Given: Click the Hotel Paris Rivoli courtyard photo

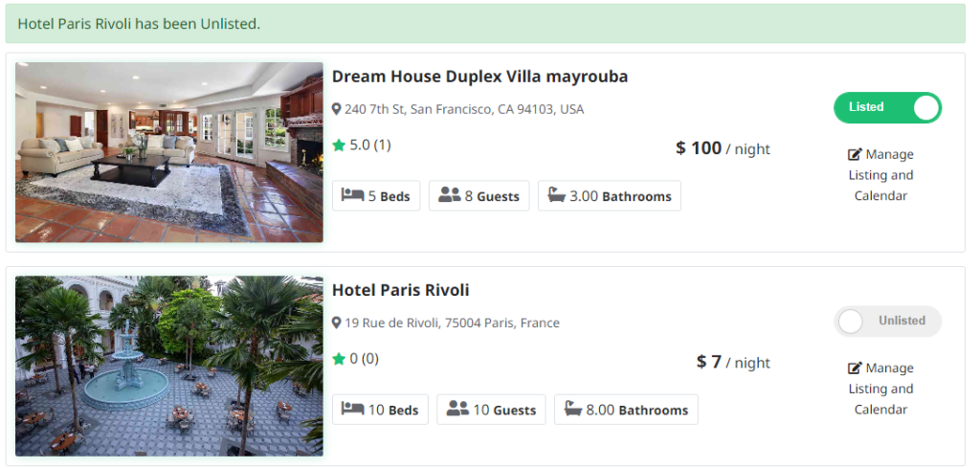Looking at the screenshot, I should (169, 366).
